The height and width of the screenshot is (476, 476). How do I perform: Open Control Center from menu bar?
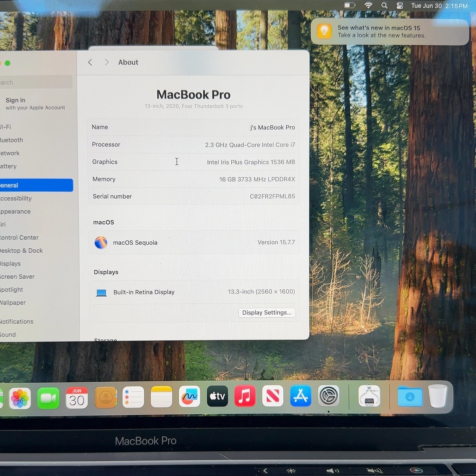click(400, 6)
